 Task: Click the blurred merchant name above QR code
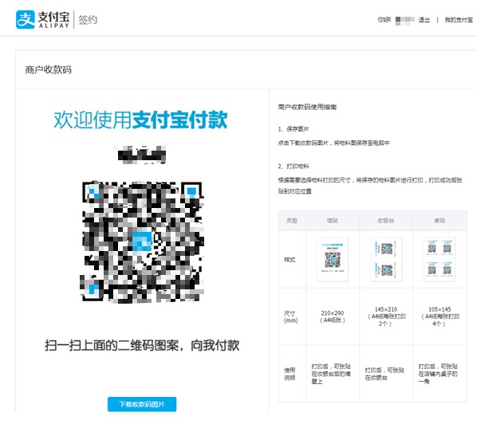point(141,155)
